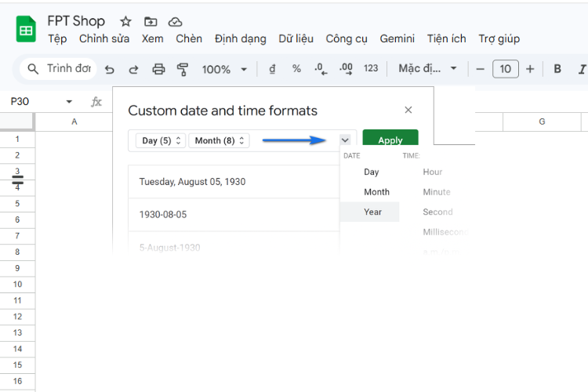Increase decimal places

coord(346,69)
